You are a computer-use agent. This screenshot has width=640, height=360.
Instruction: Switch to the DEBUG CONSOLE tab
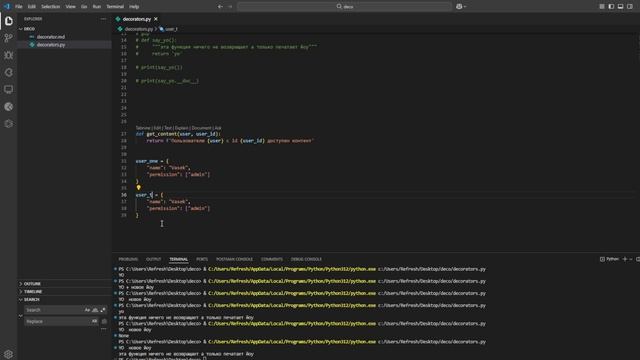(x=307, y=259)
